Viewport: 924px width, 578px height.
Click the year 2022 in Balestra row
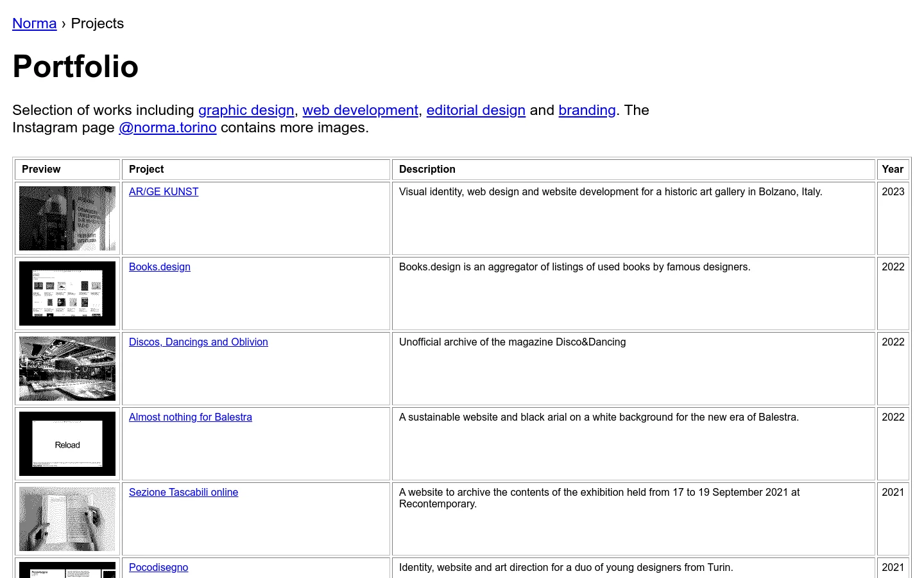point(893,417)
